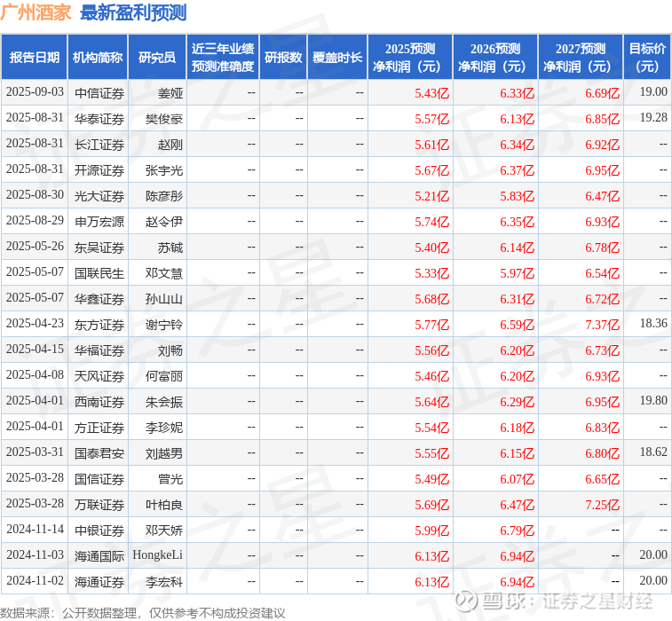Click 7.37亿 in 东方证券 row
This screenshot has height=621, width=672.
[603, 325]
